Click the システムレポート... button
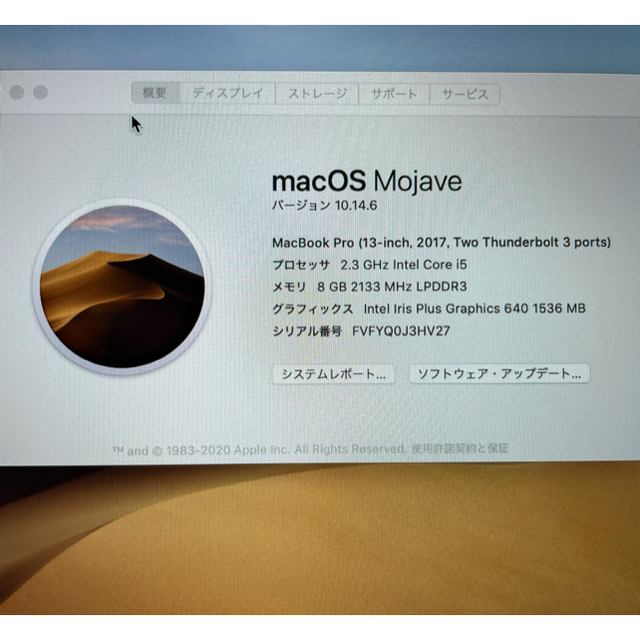Viewport: 640px width, 640px height. 333,374
